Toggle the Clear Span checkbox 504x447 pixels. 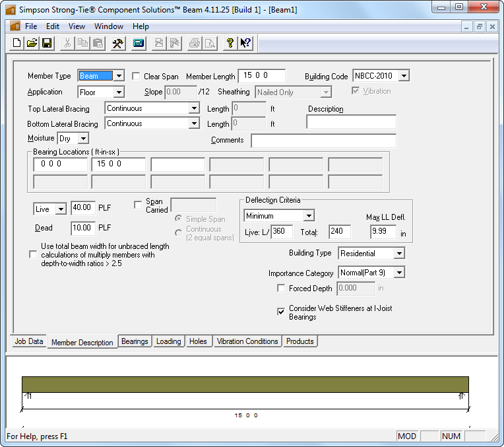[x=137, y=77]
